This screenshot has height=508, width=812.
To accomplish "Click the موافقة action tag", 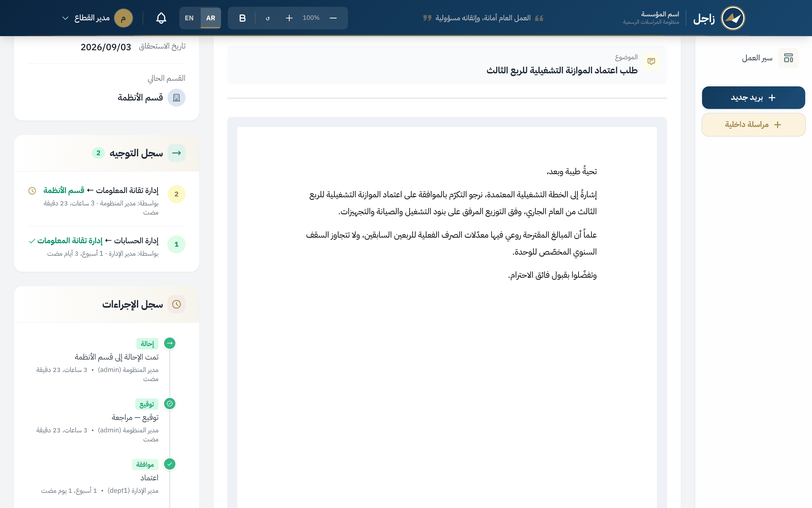I will (x=145, y=465).
